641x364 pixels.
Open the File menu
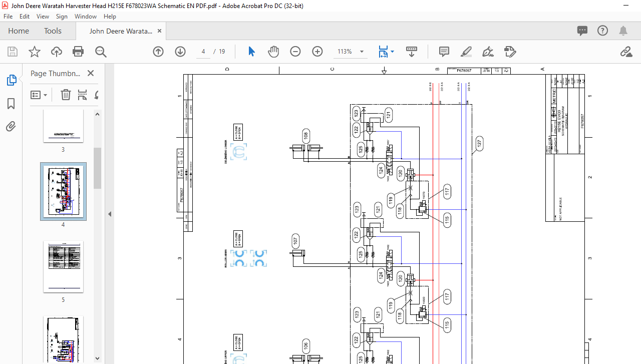pyautogui.click(x=8, y=17)
